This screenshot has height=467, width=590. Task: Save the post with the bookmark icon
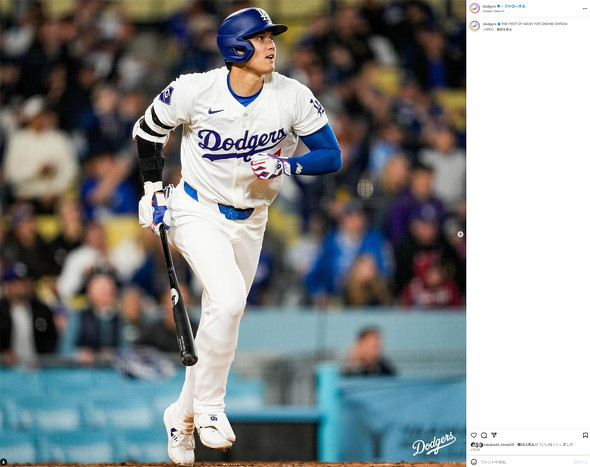point(585,435)
